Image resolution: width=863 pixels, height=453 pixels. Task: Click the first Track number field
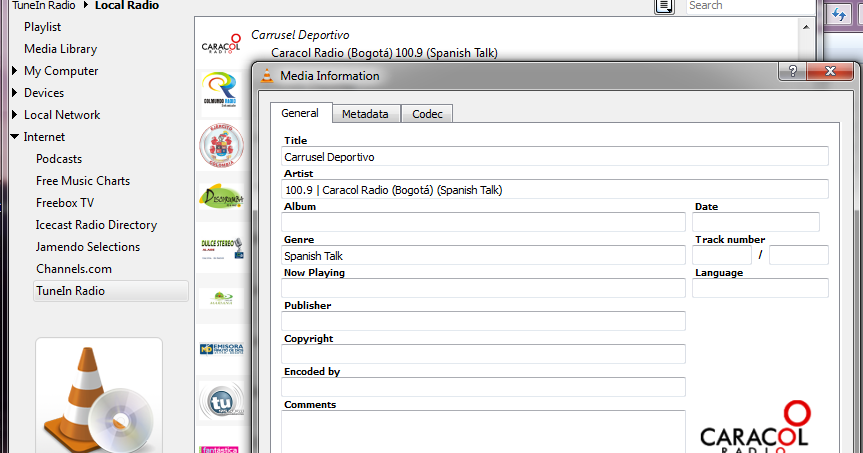pyautogui.click(x=722, y=255)
